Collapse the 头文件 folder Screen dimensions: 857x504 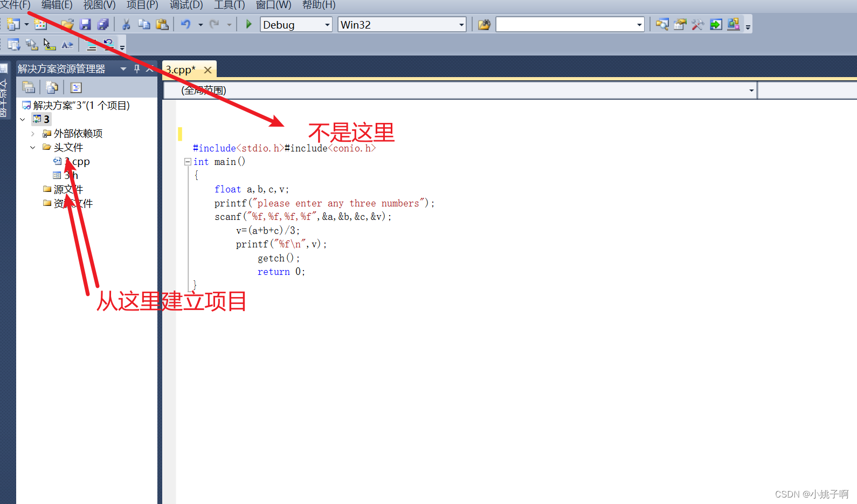[x=33, y=147]
